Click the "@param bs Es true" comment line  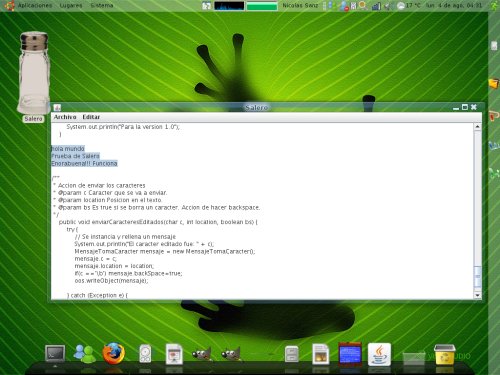156,207
